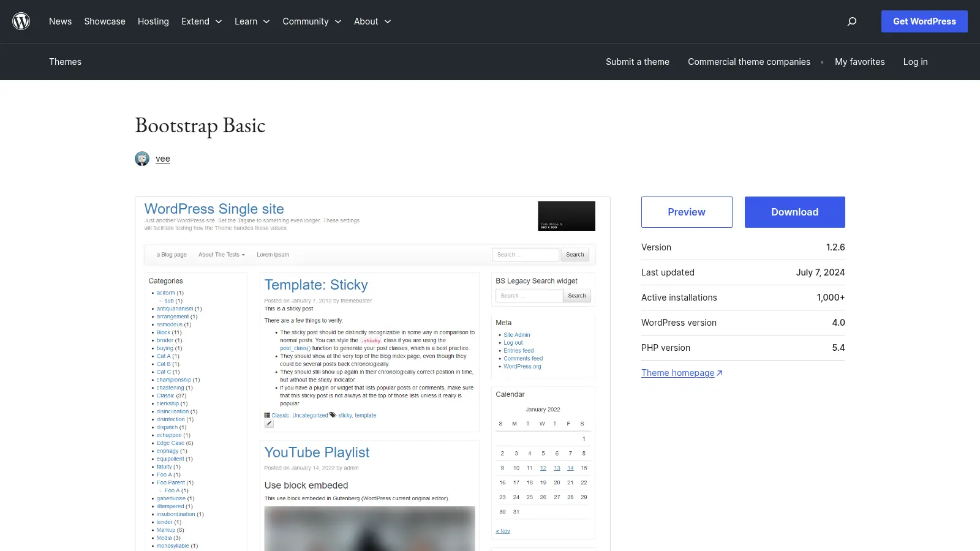Open the Community dropdown menu
This screenshot has width=980, height=551.
pos(312,21)
